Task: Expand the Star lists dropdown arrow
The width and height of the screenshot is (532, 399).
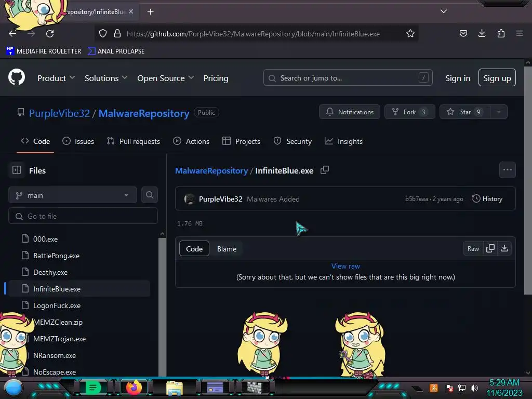Action: click(499, 112)
